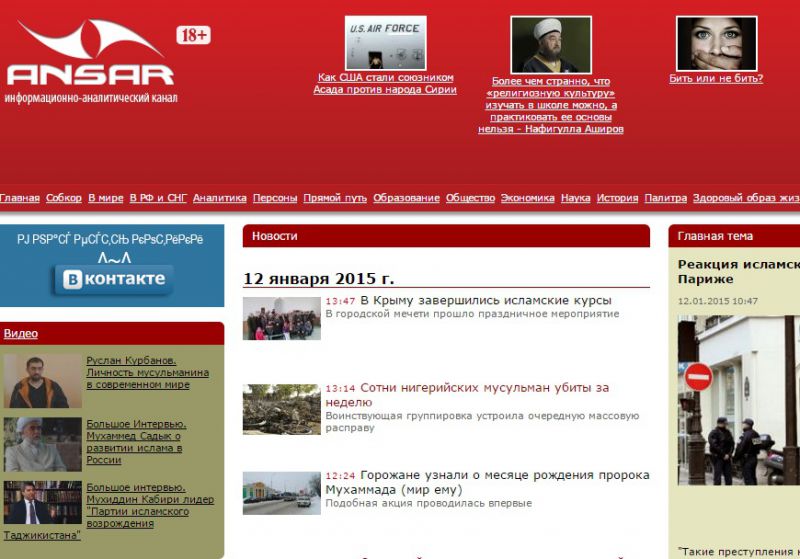Viewport: 800px width, 559px height.
Task: Open the Crimea Islamic courses news thumbnail
Action: pyautogui.click(x=282, y=319)
